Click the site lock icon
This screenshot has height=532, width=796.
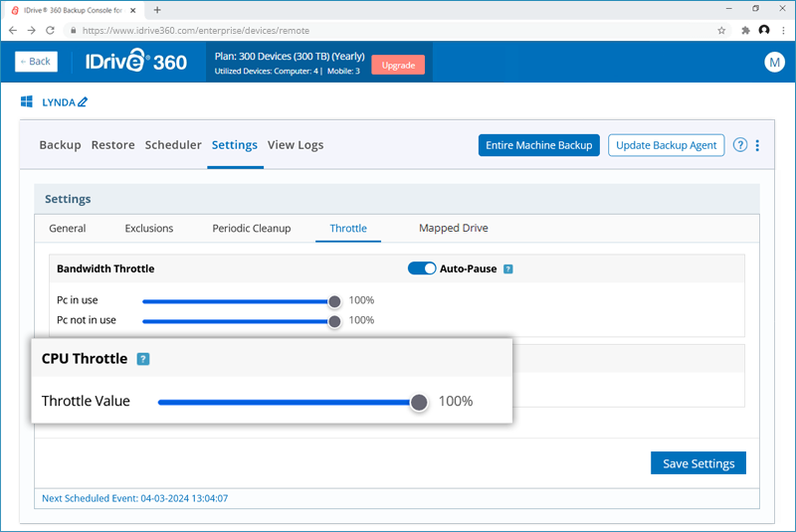pyautogui.click(x=73, y=31)
